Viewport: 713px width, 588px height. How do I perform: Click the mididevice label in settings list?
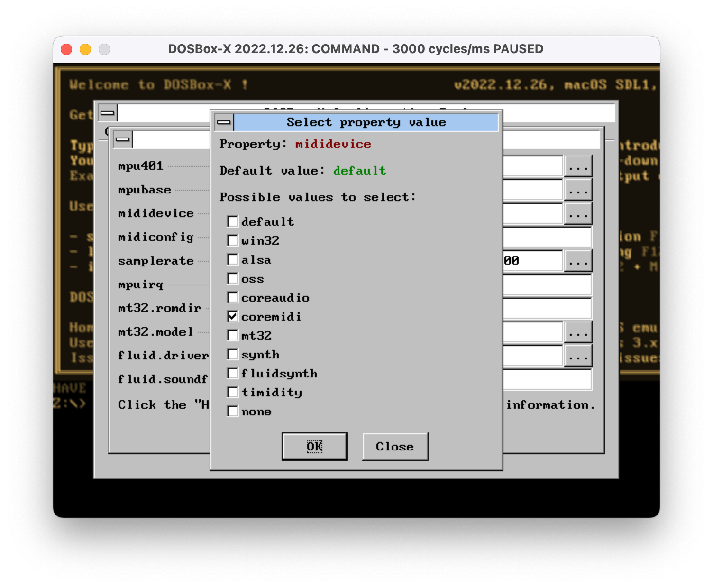click(x=156, y=213)
